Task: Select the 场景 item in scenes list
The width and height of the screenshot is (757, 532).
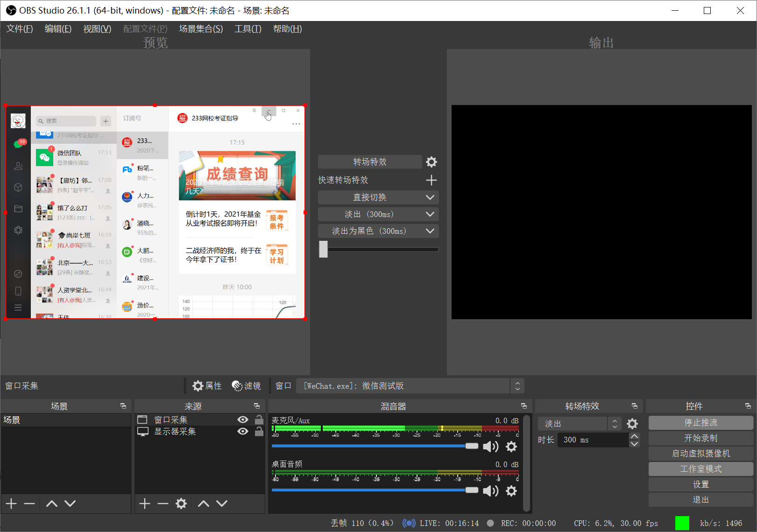Action: coord(66,420)
